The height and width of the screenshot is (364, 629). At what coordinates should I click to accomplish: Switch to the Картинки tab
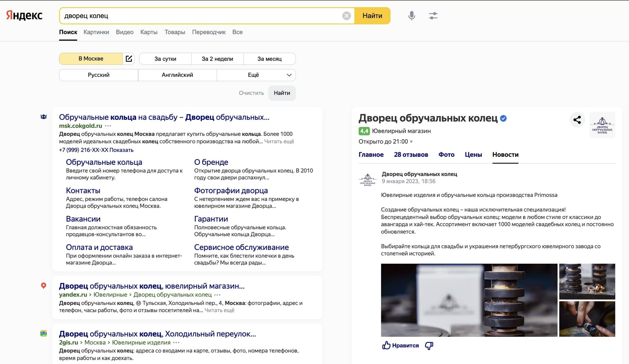(x=96, y=32)
